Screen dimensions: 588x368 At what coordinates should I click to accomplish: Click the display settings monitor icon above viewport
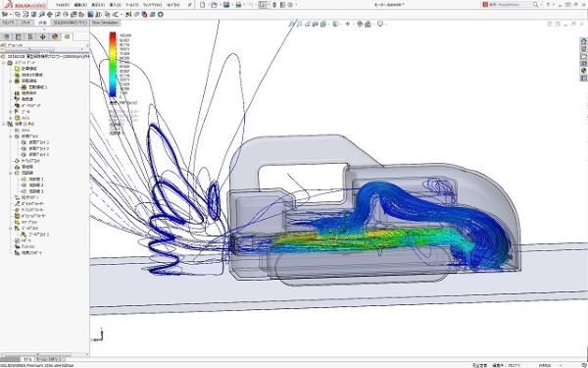[x=380, y=24]
